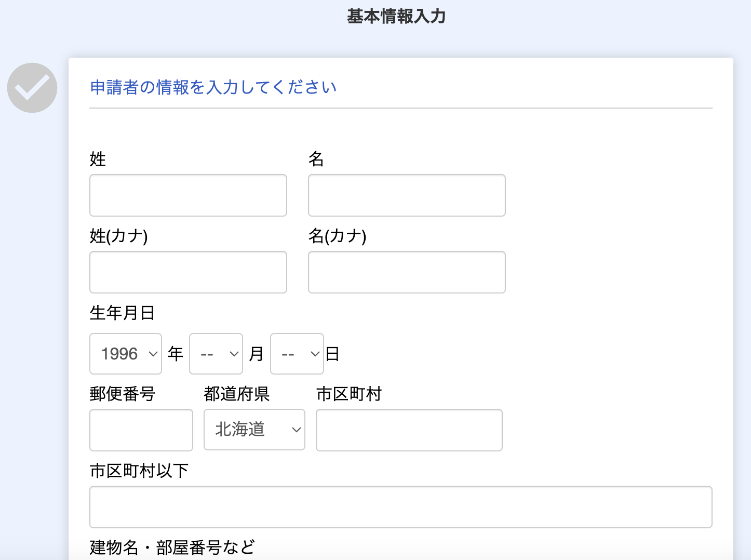The image size is (751, 560).
Task: Focus the 市区町村以下 address field
Action: click(401, 507)
